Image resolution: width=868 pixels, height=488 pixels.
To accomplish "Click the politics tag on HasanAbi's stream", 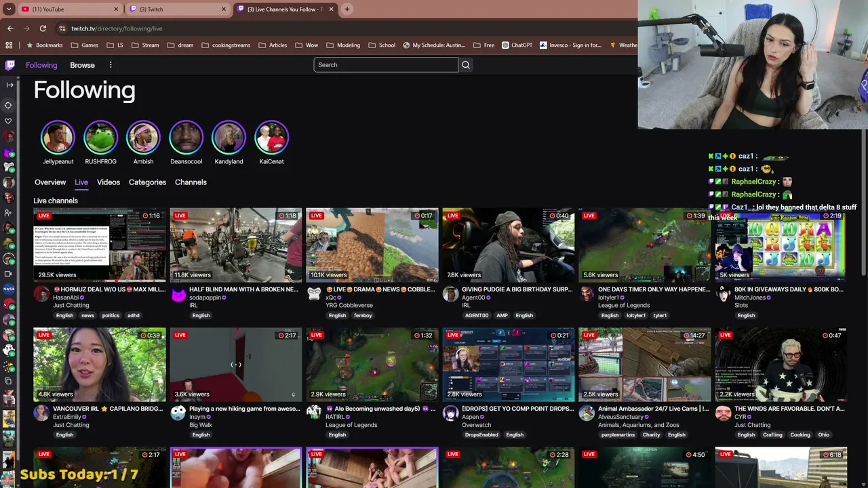I will pyautogui.click(x=111, y=315).
